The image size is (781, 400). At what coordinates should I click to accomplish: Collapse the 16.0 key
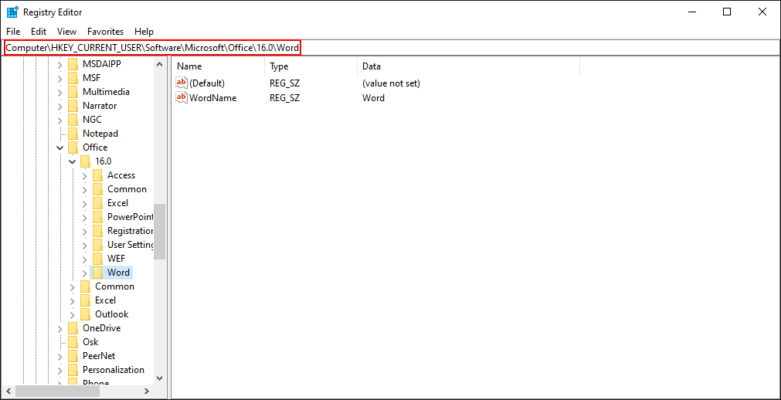[72, 161]
